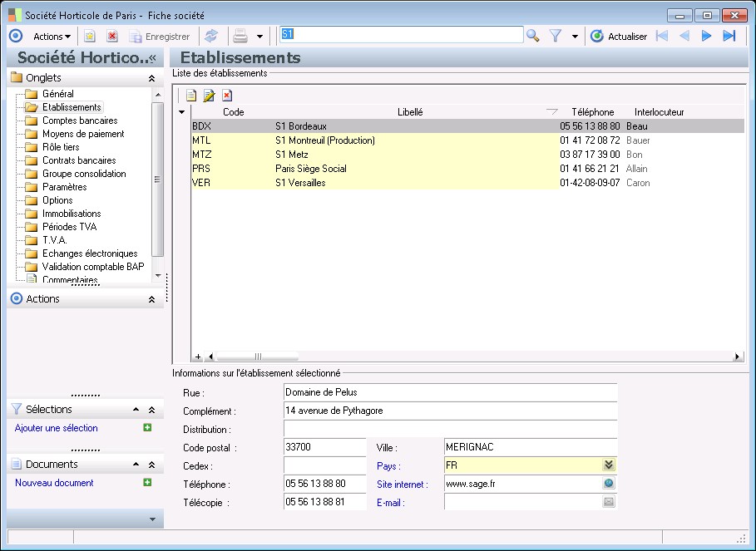The width and height of the screenshot is (756, 551).
Task: Open the Comptes bancaires tab
Action: (x=80, y=121)
